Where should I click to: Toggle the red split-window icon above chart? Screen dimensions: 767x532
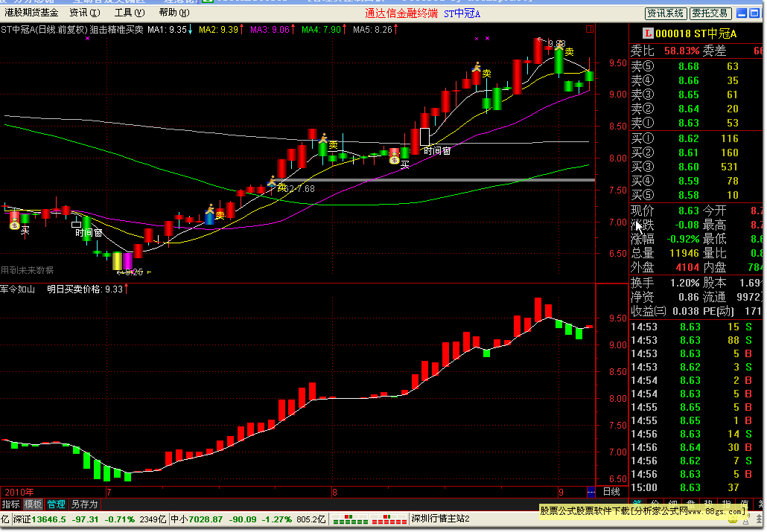(590, 29)
